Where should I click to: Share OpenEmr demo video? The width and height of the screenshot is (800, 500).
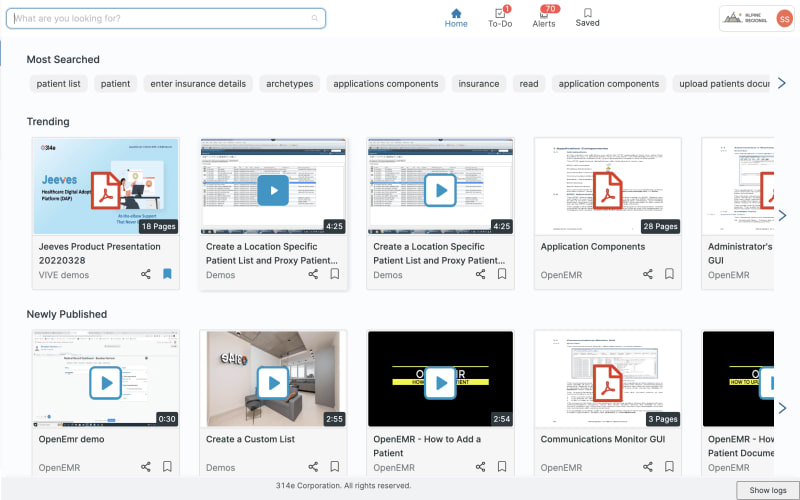point(146,467)
